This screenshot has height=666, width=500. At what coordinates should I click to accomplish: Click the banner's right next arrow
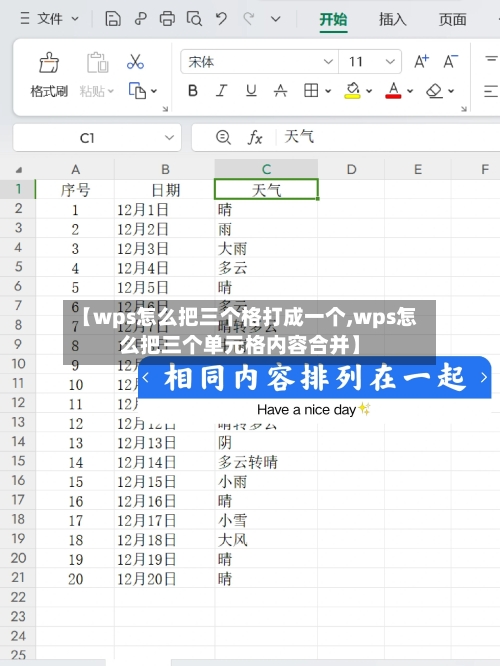pos(483,377)
